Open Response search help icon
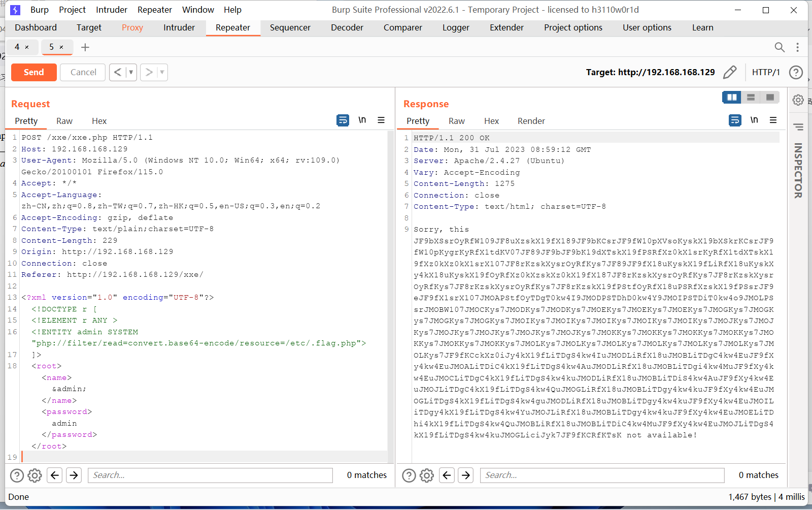 pyautogui.click(x=409, y=475)
